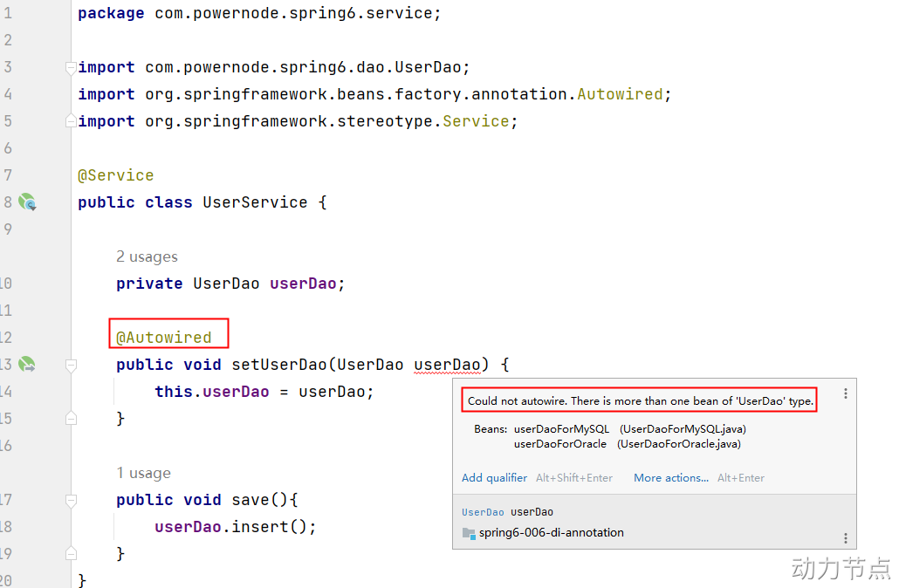Collapse the setUserDao method fold toggle
The image size is (899, 588).
71,365
